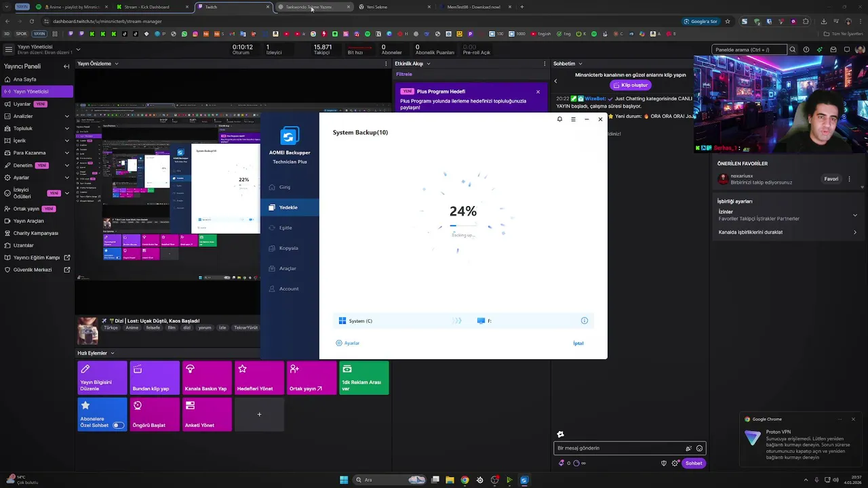Collapse the Yayıncı Paneli sidebar arrow

pyautogui.click(x=66, y=66)
